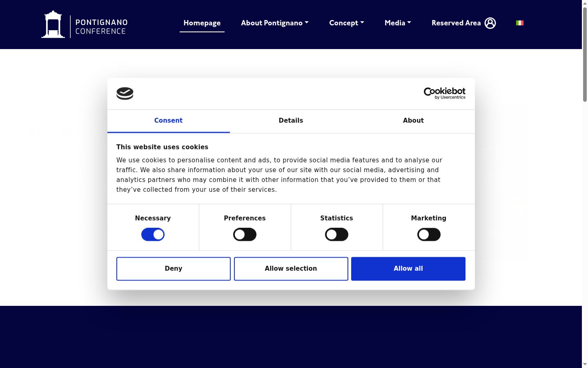Click the scrollbar up arrow
The height and width of the screenshot is (368, 588).
pos(585,3)
